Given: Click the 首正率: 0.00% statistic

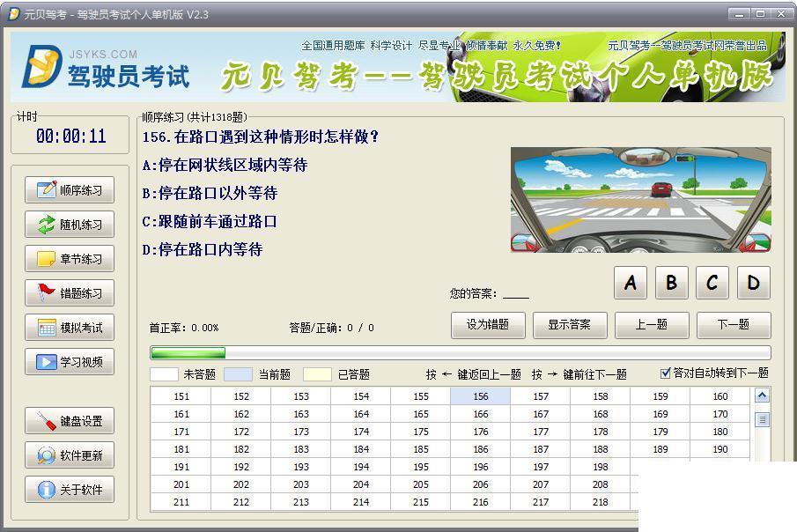Looking at the screenshot, I should click(184, 328).
